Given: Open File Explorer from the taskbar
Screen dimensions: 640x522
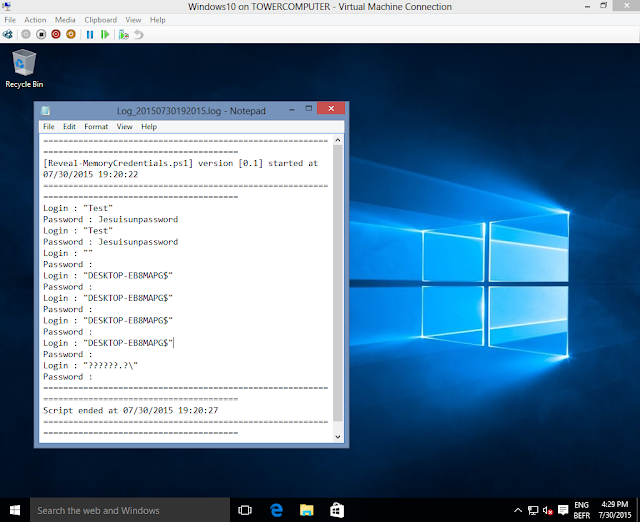Looking at the screenshot, I should pyautogui.click(x=307, y=510).
